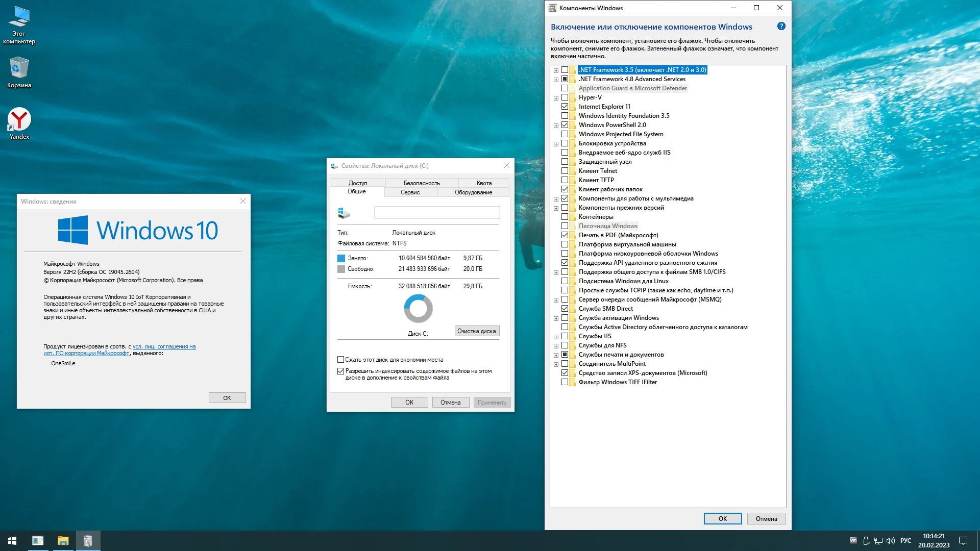
Task: Click Отмена in Windows Components dialog
Action: tap(767, 518)
